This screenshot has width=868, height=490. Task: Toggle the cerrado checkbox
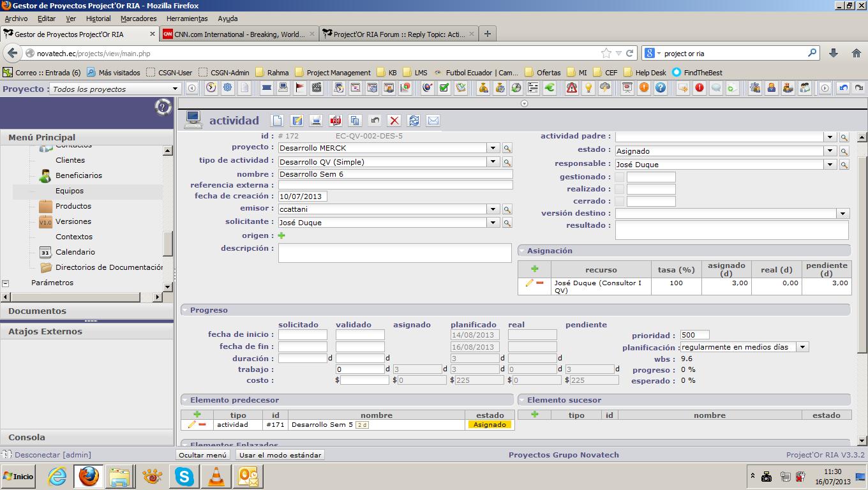coord(619,202)
